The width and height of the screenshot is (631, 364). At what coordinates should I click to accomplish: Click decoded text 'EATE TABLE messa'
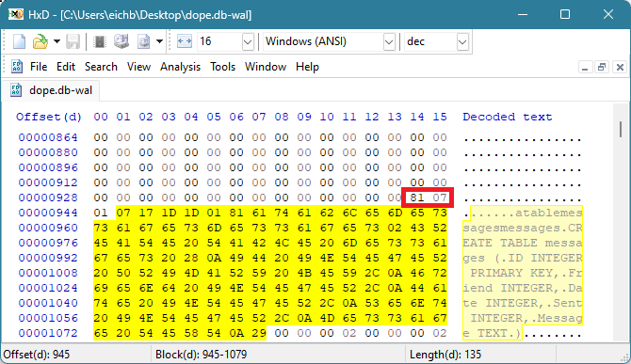[x=523, y=243]
